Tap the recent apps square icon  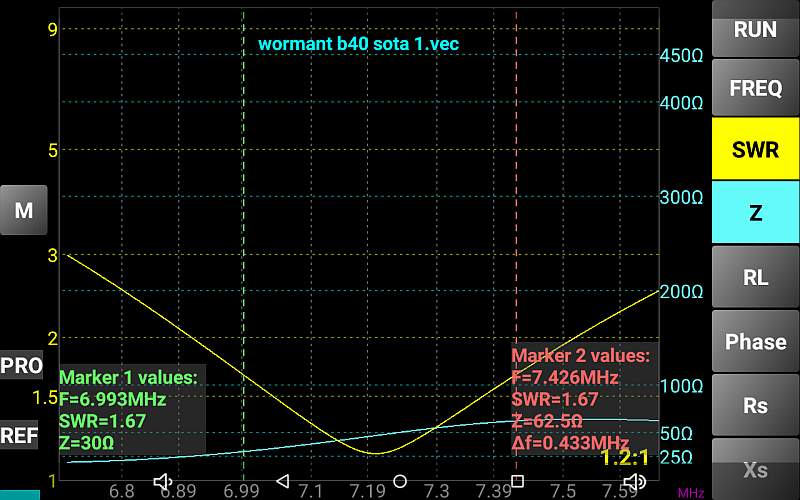517,482
